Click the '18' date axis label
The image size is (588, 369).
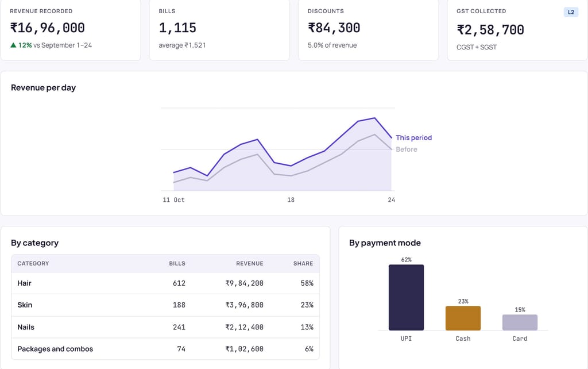[291, 200]
